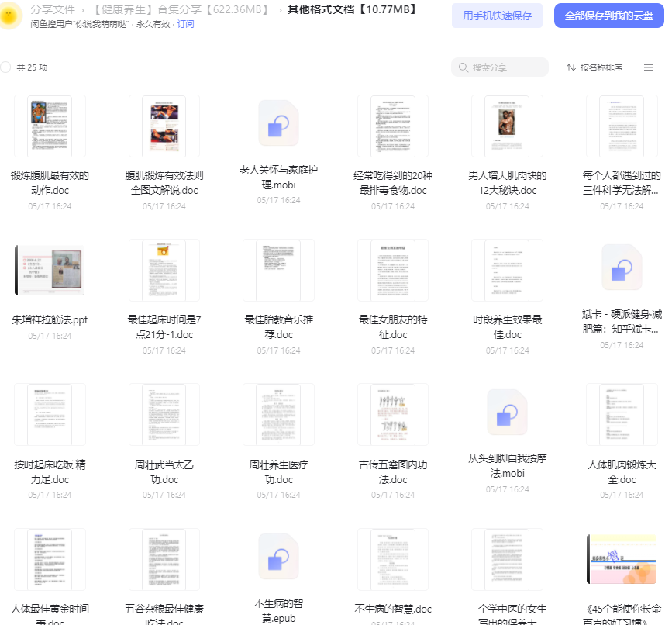This screenshot has width=672, height=625.
Task: Select file name 最佳女朋友的特征.doc
Action: [x=393, y=327]
